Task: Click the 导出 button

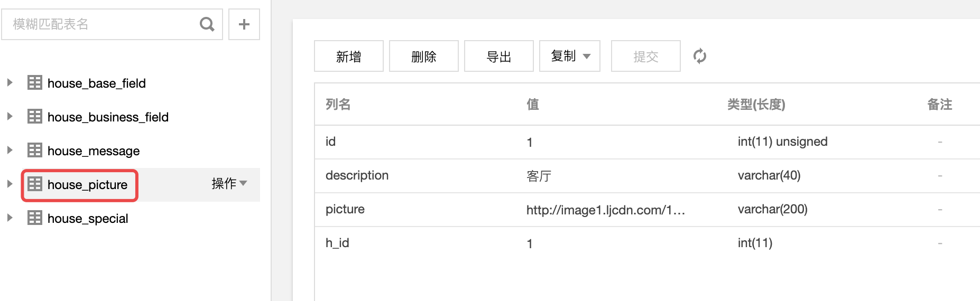Action: pos(499,56)
